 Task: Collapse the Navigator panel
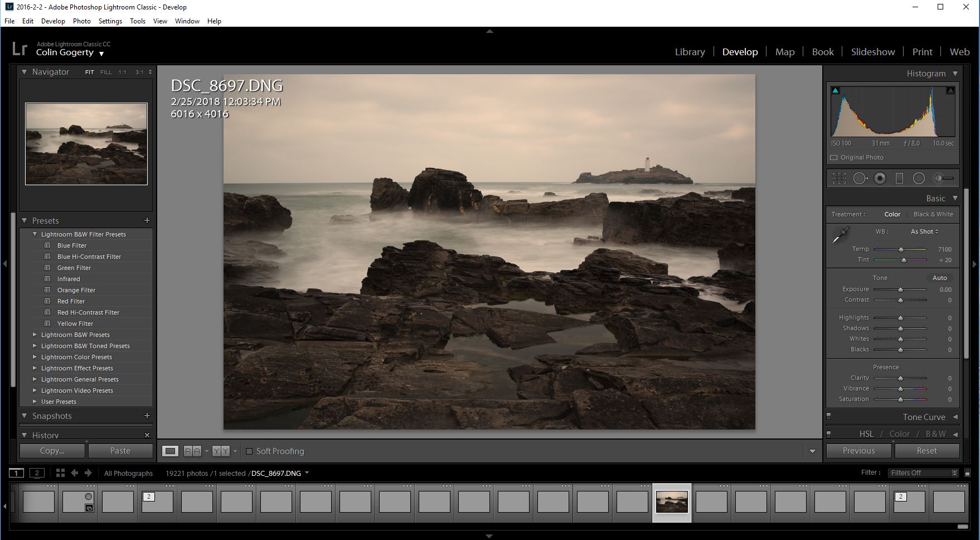click(x=24, y=72)
